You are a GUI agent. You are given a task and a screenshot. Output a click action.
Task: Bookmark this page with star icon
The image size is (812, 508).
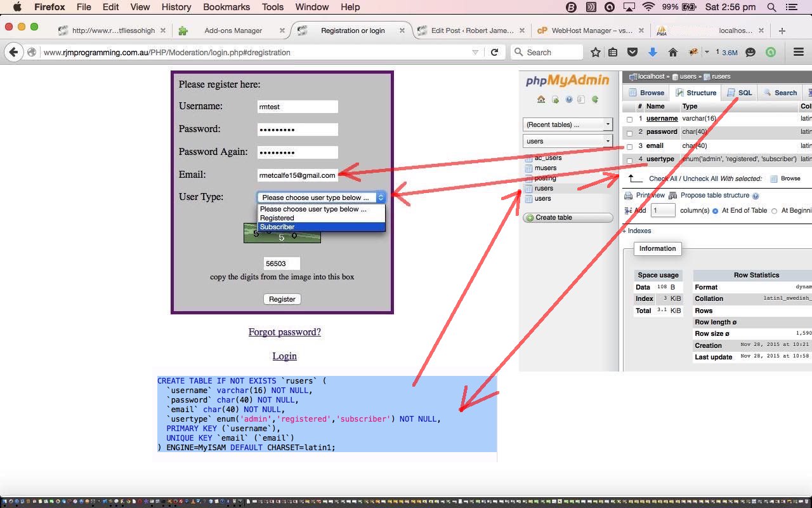[595, 52]
